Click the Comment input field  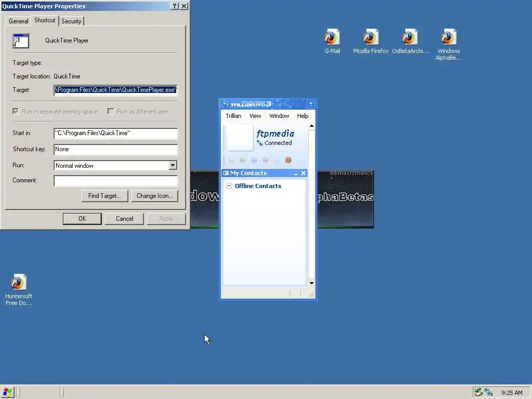click(x=115, y=180)
